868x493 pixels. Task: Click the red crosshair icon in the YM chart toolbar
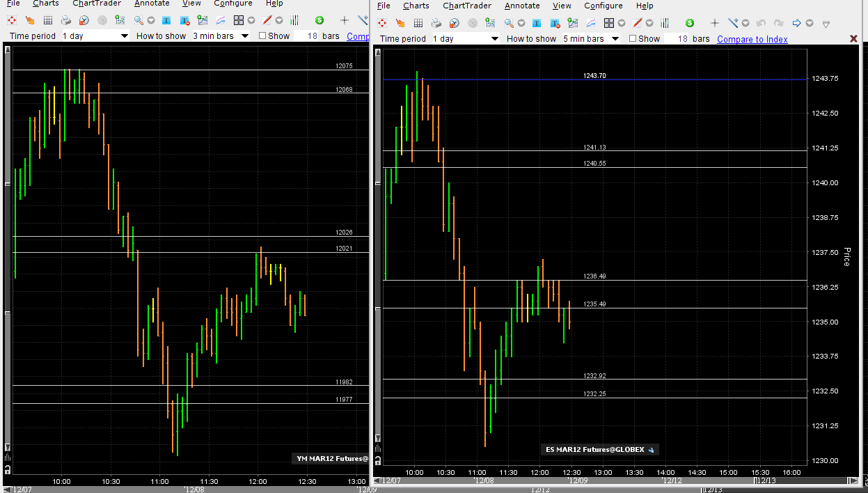coord(12,20)
